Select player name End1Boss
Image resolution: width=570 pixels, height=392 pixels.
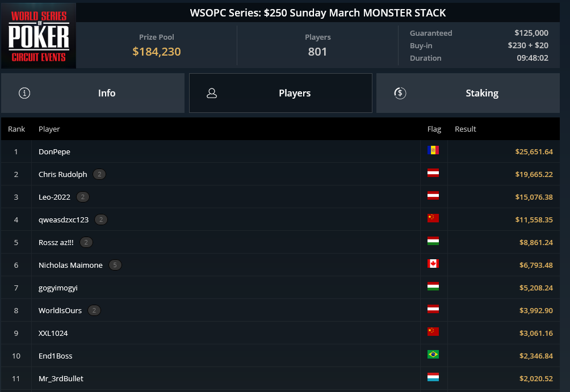55,356
